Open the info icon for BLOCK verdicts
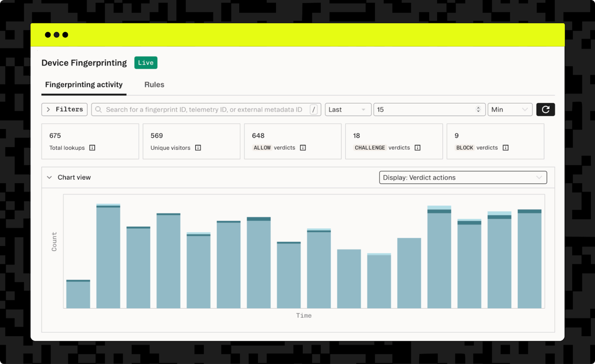595x364 pixels. pyautogui.click(x=505, y=148)
